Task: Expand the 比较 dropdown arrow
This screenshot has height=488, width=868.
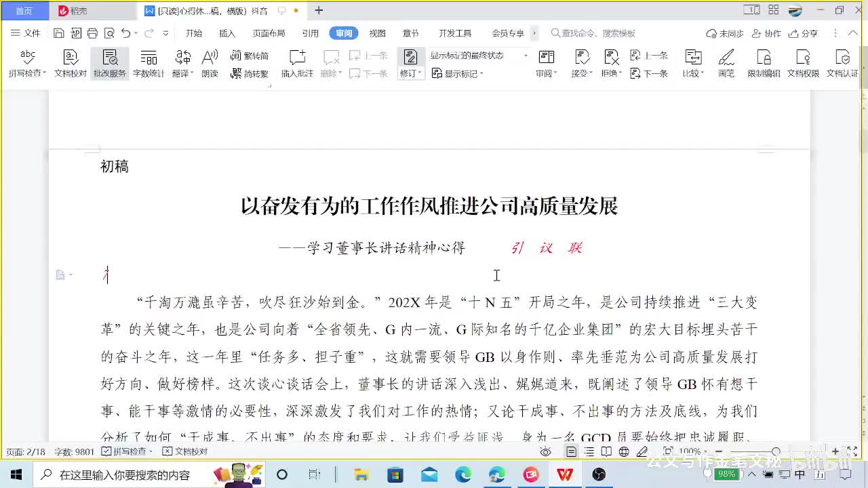Action: (x=704, y=73)
